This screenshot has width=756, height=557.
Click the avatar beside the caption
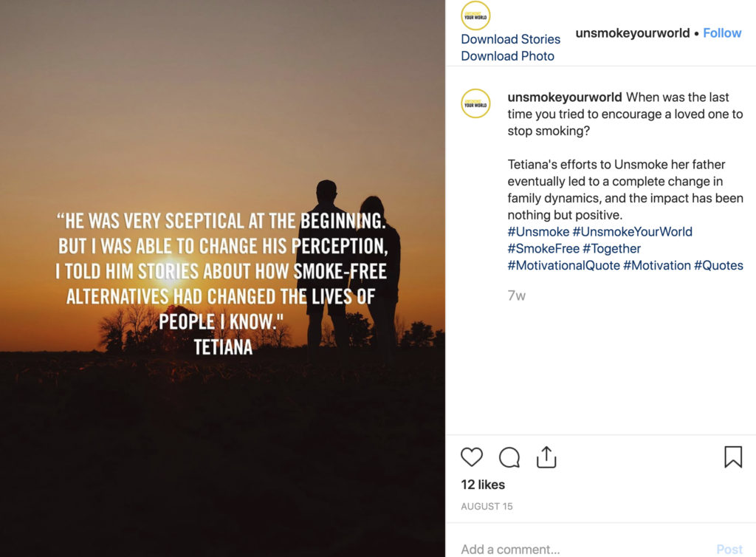coord(475,103)
